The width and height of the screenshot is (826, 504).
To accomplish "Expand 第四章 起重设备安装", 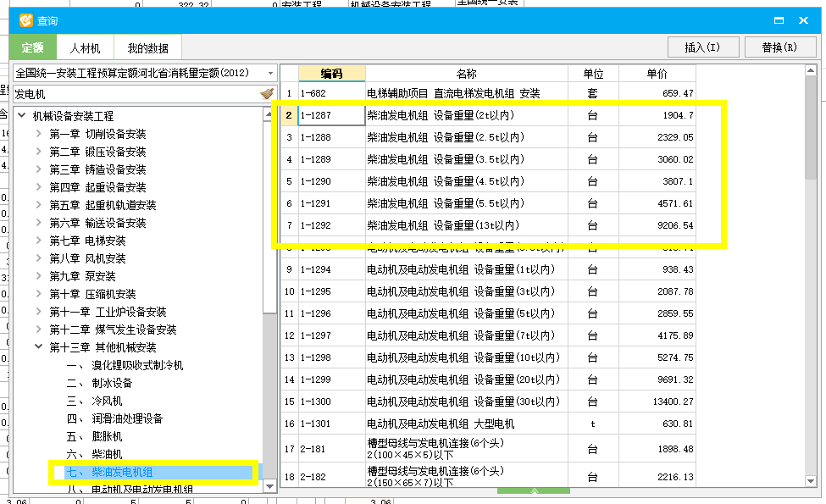I will 38,187.
